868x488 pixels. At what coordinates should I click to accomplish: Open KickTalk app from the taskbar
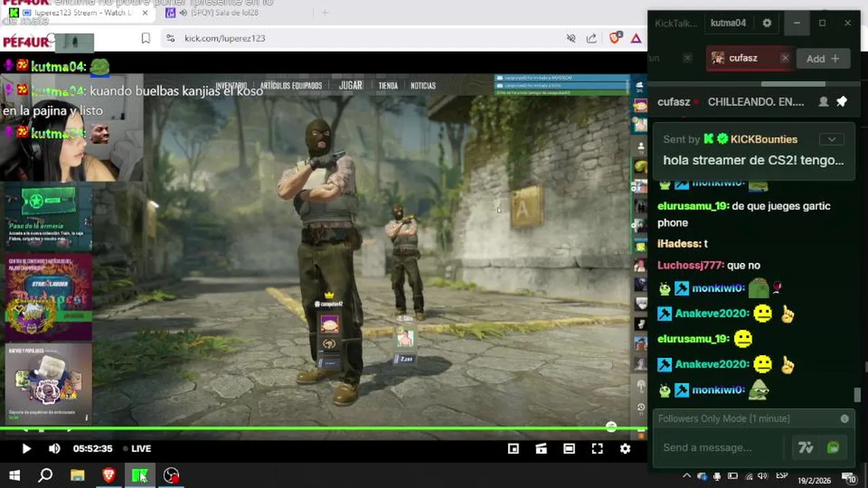(140, 475)
